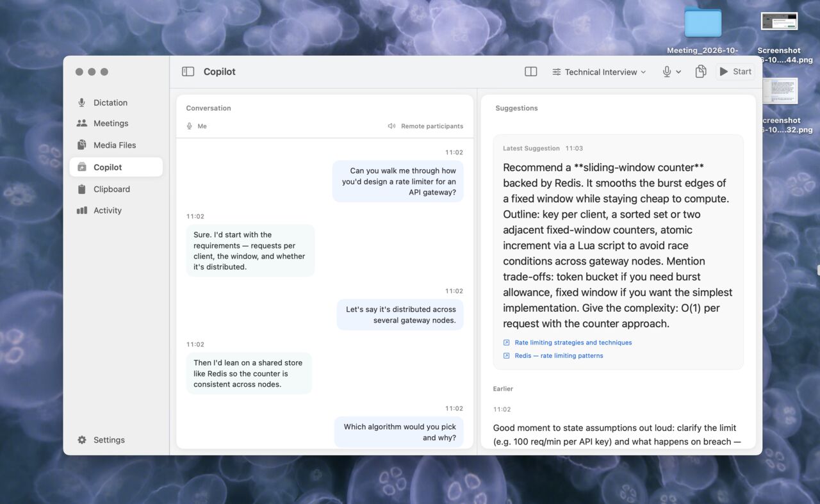
Task: Click external link icon beside Redis patterns
Action: pyautogui.click(x=507, y=355)
